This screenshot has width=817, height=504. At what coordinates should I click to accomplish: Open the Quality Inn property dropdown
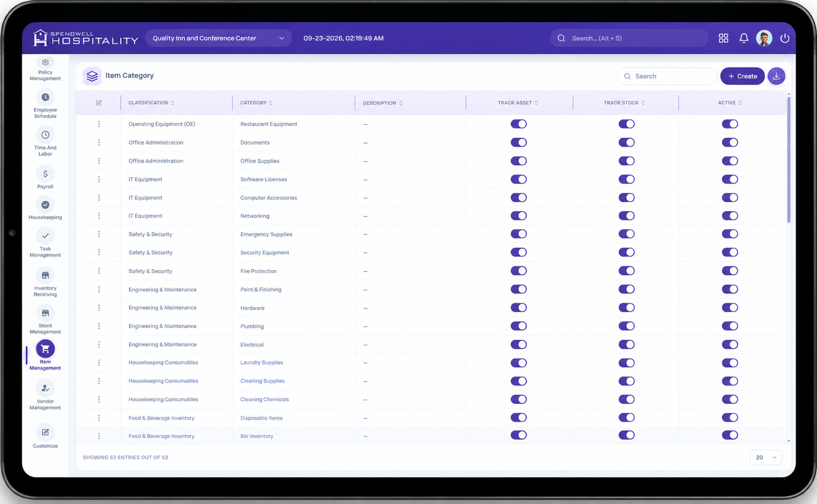pyautogui.click(x=218, y=38)
